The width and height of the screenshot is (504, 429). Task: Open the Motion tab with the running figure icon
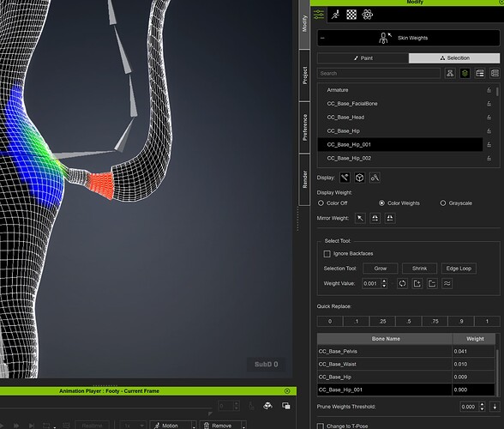click(x=335, y=15)
